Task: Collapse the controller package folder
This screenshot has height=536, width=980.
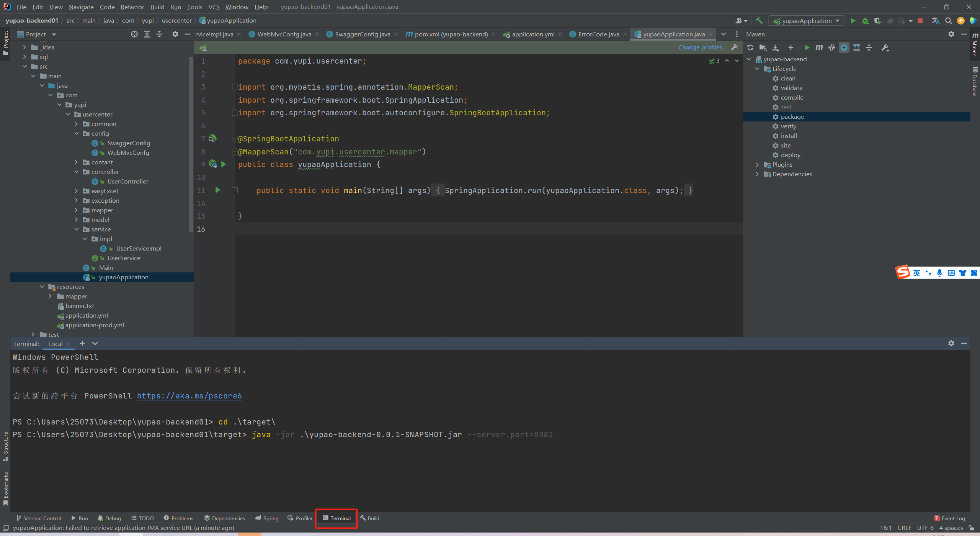Action: coord(77,172)
